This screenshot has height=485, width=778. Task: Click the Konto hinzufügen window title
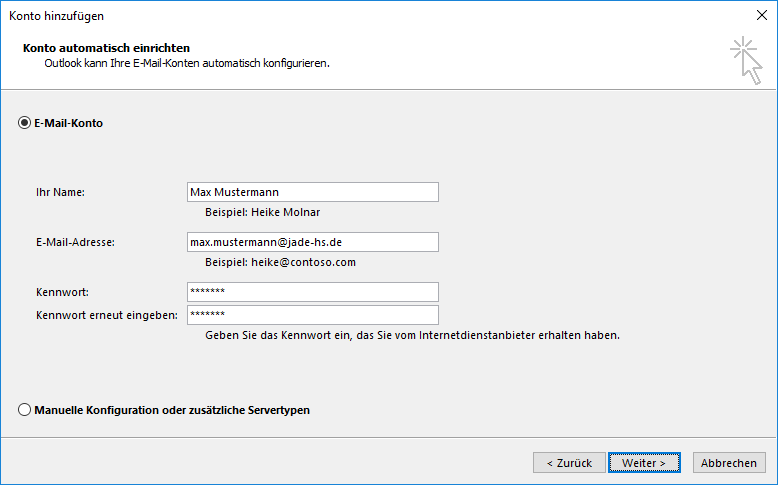pyautogui.click(x=57, y=16)
